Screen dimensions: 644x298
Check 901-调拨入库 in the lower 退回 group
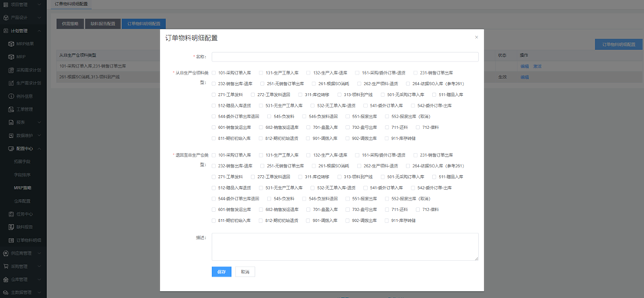click(308, 220)
